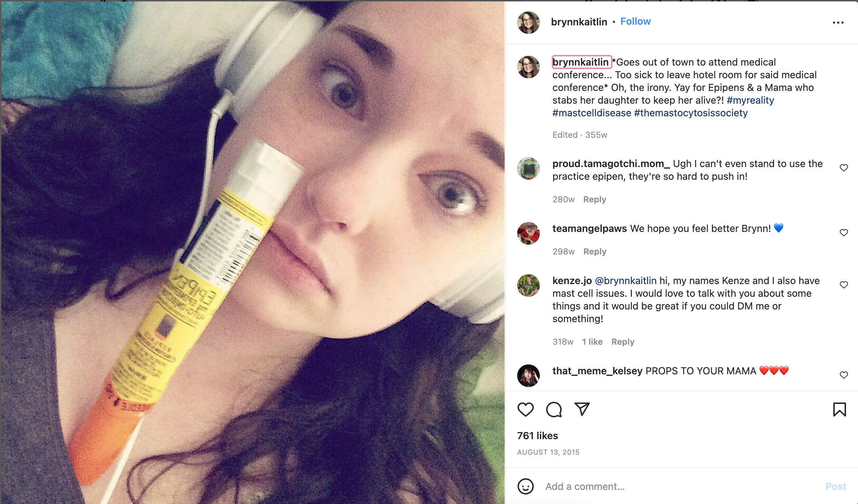Open emoji picker in comment box

pos(525,486)
